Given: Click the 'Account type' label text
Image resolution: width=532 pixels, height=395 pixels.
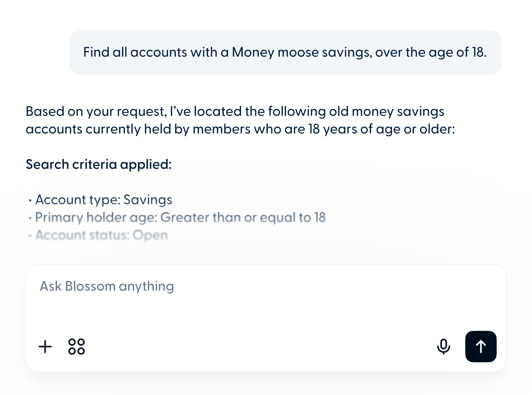Looking at the screenshot, I should [x=77, y=200].
